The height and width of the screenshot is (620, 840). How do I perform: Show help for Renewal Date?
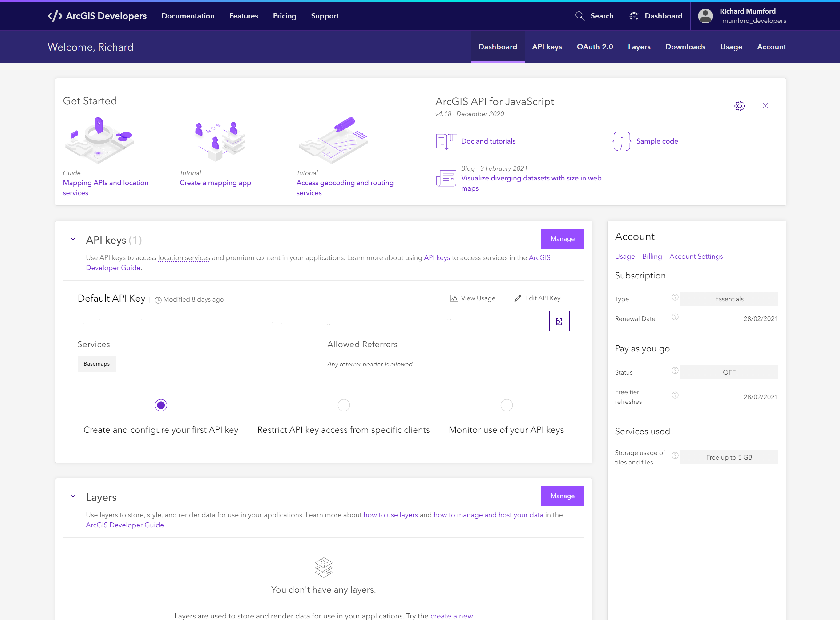tap(675, 317)
